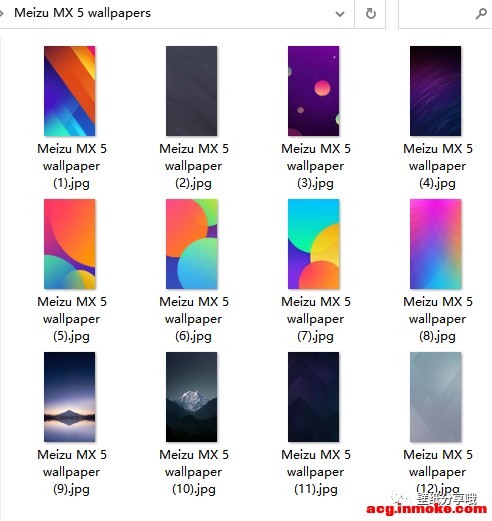
Task: Click the file name label of wallpaper (10).jpg
Action: pyautogui.click(x=194, y=472)
